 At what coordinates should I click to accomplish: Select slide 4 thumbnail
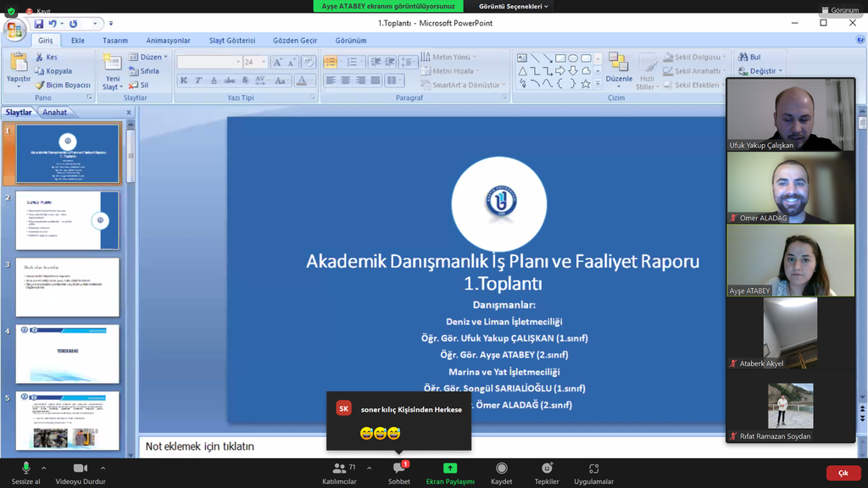(x=67, y=354)
